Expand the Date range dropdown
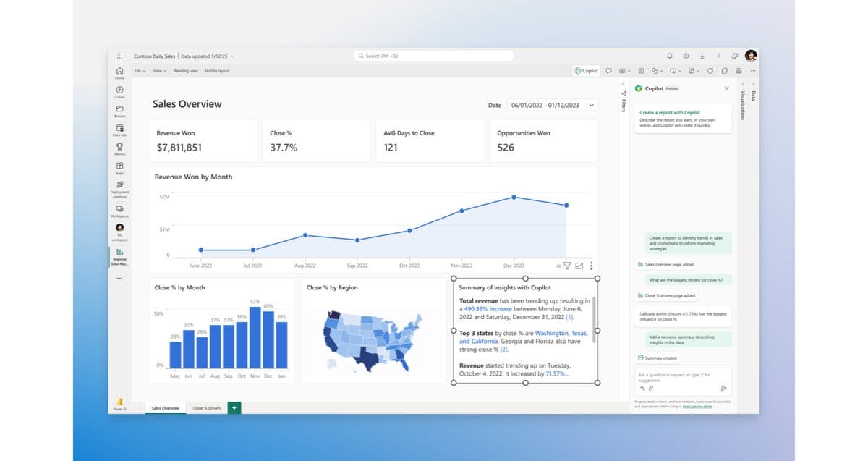Viewport: 868px width, 461px height. [x=592, y=106]
